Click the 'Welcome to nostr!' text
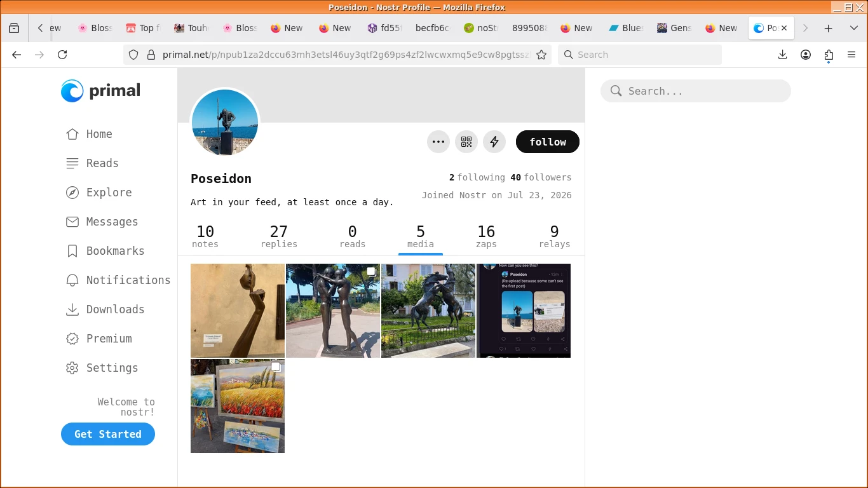Image resolution: width=868 pixels, height=488 pixels. pyautogui.click(x=126, y=407)
